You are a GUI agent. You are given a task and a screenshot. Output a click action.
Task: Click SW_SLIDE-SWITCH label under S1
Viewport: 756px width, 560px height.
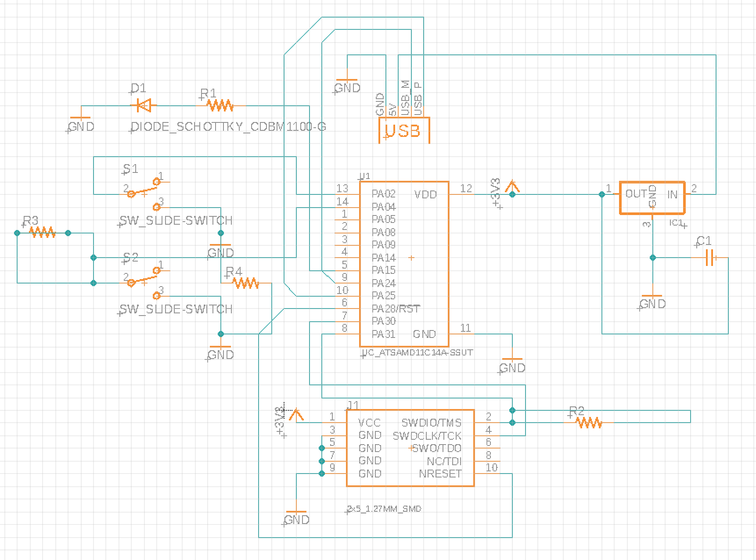click(x=176, y=220)
